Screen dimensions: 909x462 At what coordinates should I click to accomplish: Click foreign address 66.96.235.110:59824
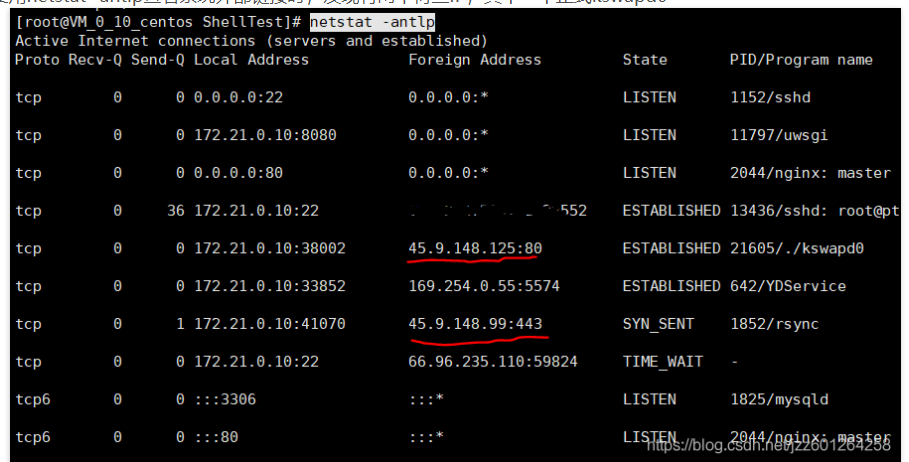tap(493, 362)
